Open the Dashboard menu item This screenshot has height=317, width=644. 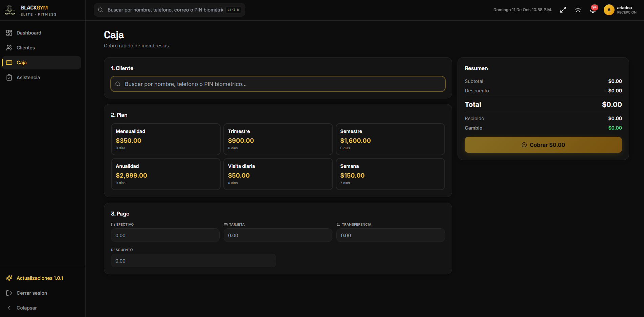tap(41, 33)
